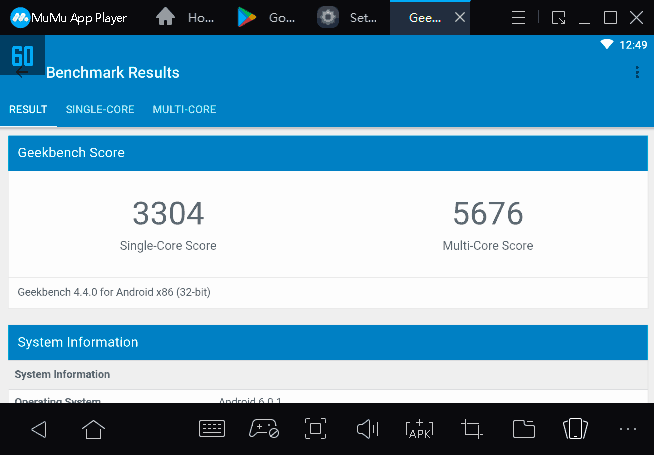Open the keyboard mapping icon
The width and height of the screenshot is (654, 455).
[x=212, y=429]
